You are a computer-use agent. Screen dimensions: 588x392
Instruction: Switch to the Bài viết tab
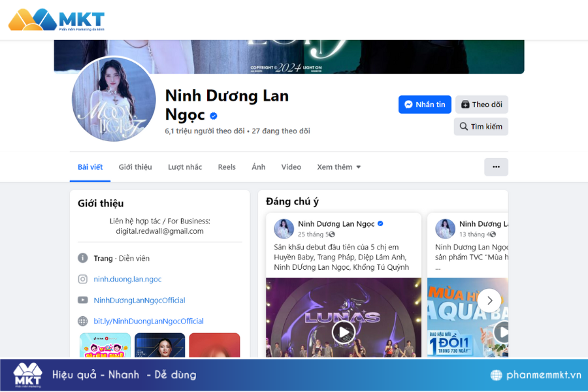pyautogui.click(x=90, y=167)
